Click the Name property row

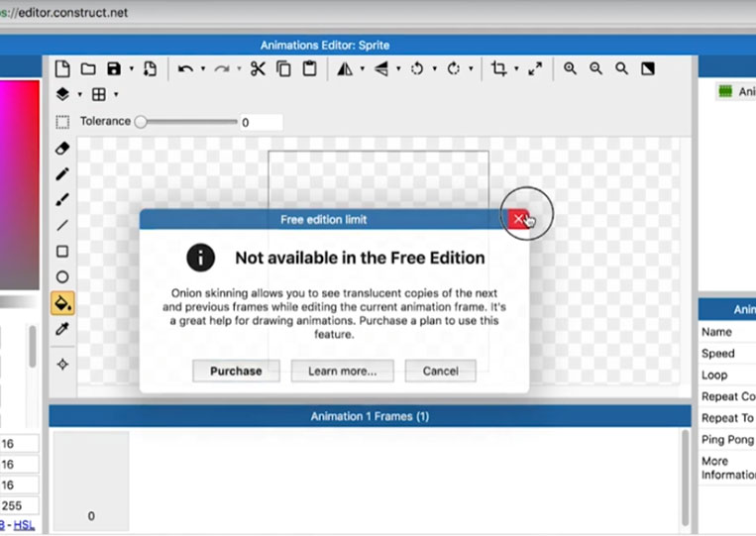point(728,332)
